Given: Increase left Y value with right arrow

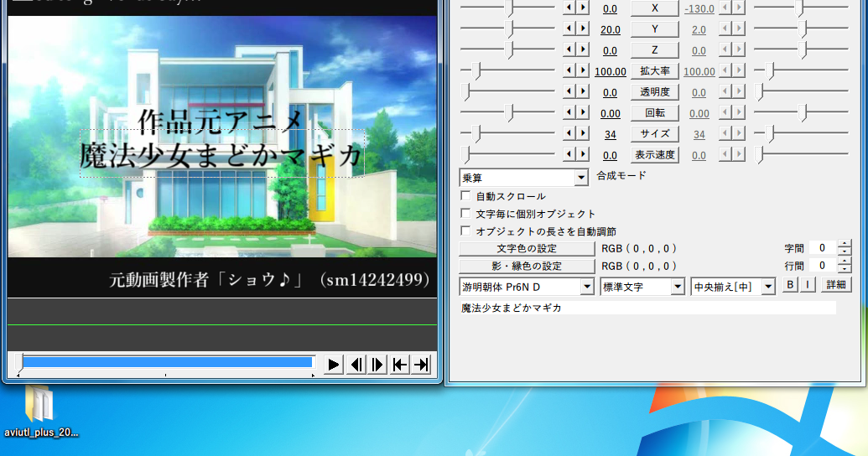Looking at the screenshot, I should tap(582, 28).
